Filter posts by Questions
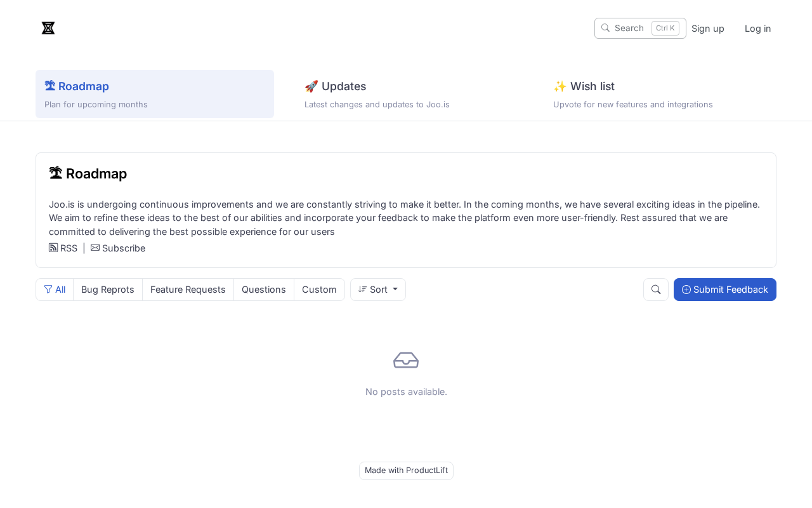The width and height of the screenshot is (812, 508). 264,290
